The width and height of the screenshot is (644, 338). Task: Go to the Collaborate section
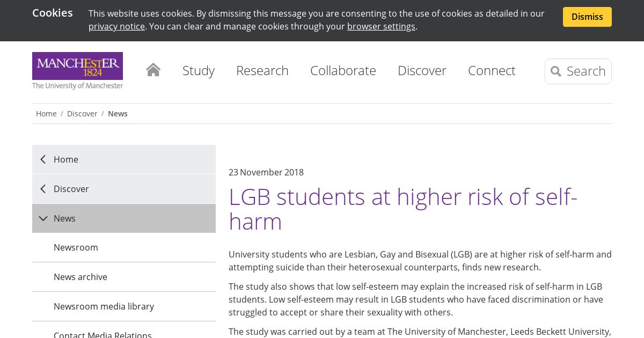click(x=343, y=70)
